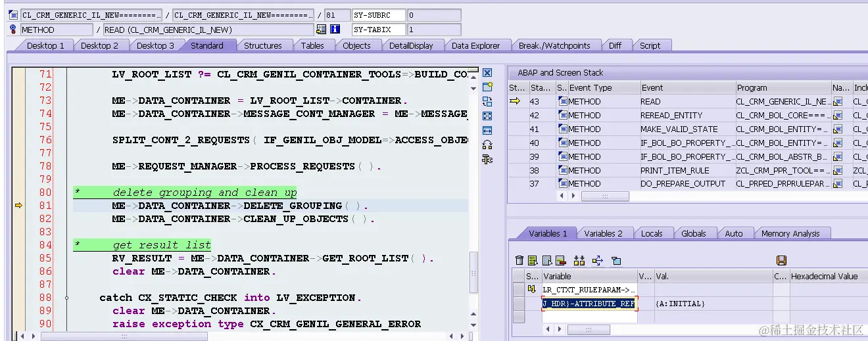Switch to Globals tab
868x341 pixels.
(693, 233)
